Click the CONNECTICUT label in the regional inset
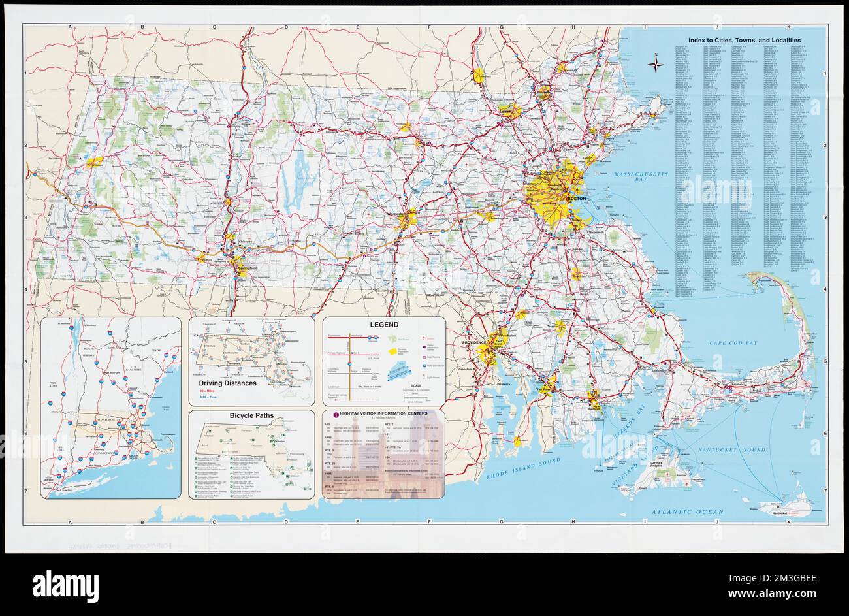The height and width of the screenshot is (616, 849). tap(104, 453)
